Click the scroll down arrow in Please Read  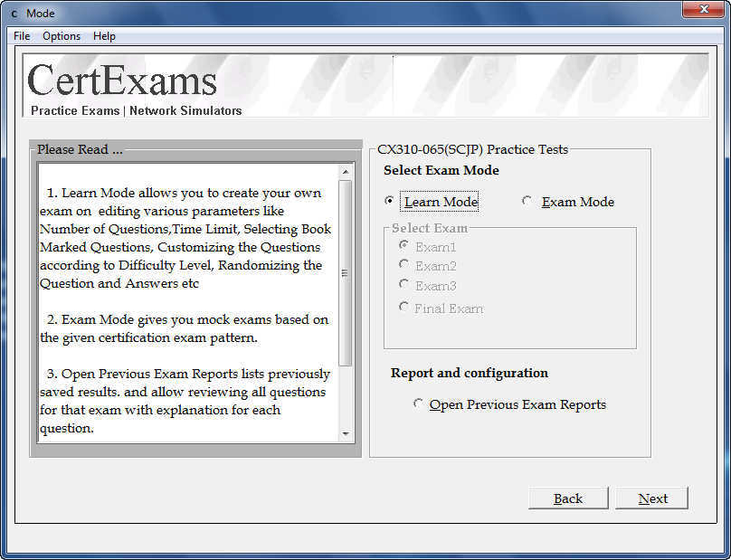click(x=346, y=433)
